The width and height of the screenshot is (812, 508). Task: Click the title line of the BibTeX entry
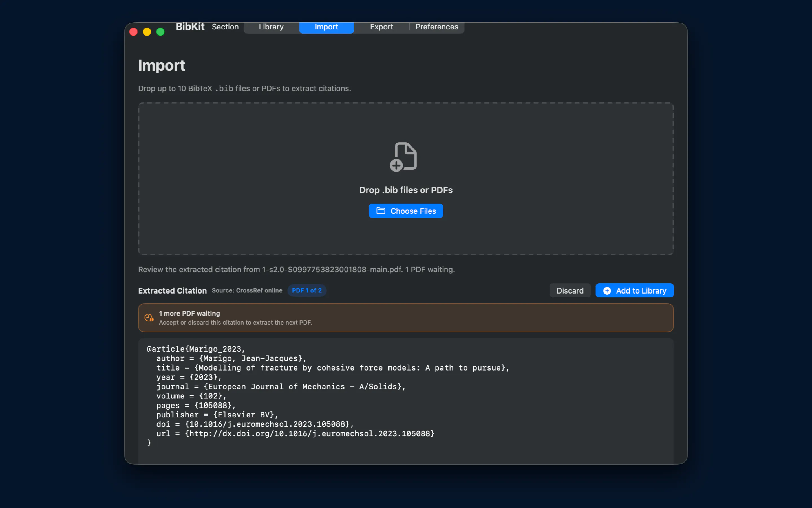[x=333, y=368]
